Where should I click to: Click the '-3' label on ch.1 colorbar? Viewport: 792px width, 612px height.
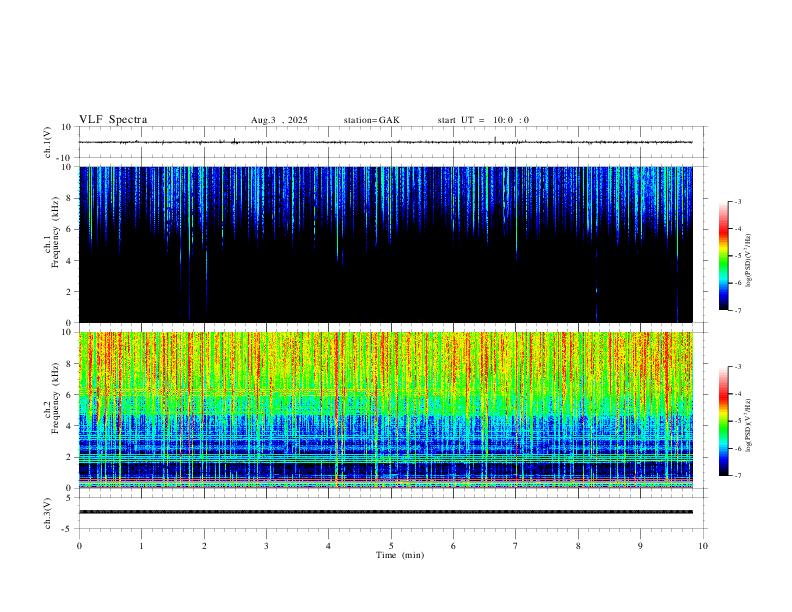[x=738, y=201]
